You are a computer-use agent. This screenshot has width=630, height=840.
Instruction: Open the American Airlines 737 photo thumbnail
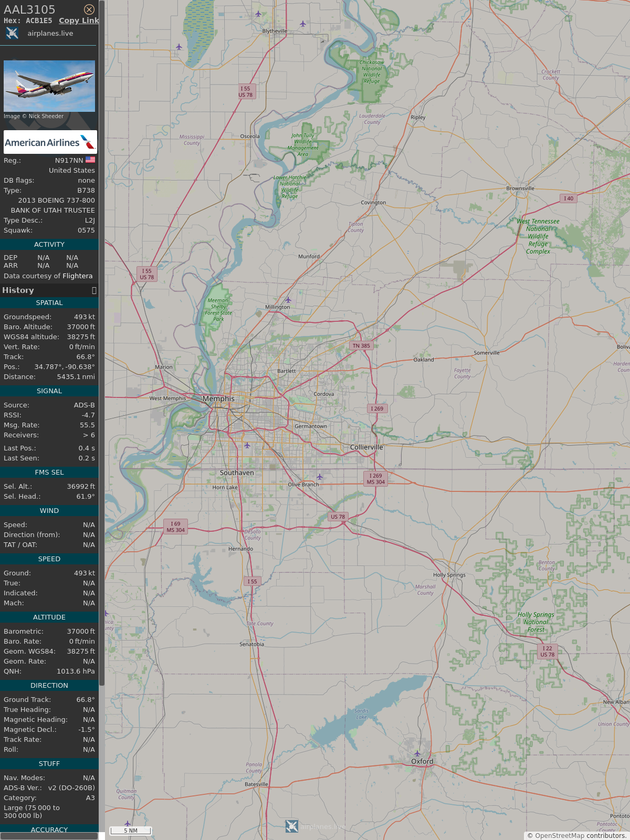[49, 86]
